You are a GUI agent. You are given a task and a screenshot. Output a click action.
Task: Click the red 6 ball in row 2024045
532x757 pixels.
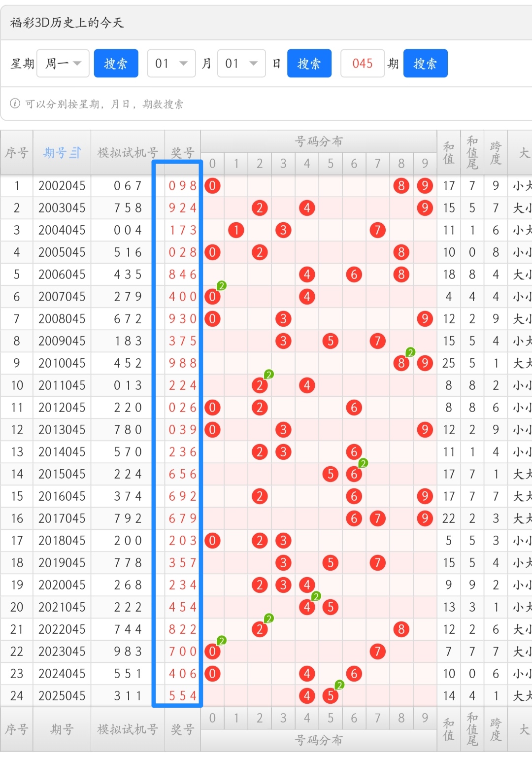pyautogui.click(x=354, y=674)
